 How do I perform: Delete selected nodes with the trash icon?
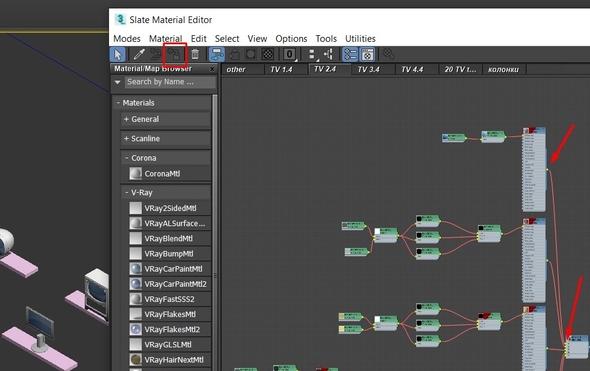click(x=195, y=55)
